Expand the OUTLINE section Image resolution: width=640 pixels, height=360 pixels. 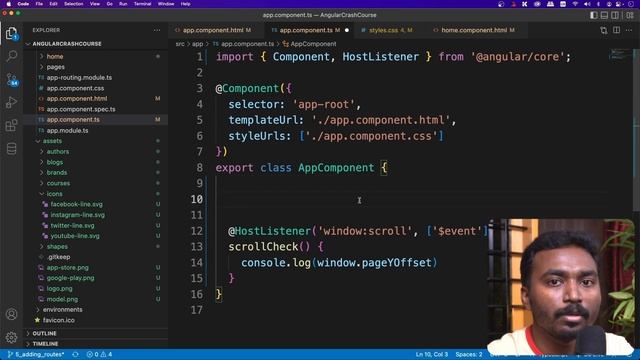click(44, 333)
